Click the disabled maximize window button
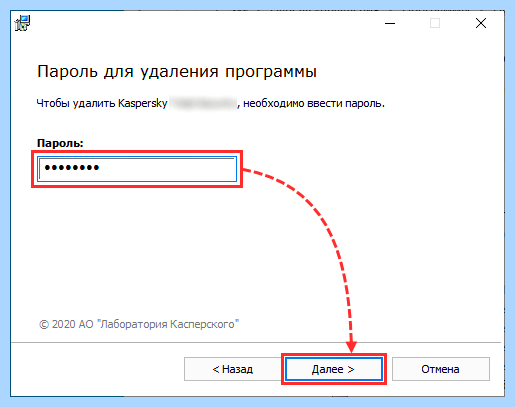Image resolution: width=515 pixels, height=407 pixels. click(435, 23)
